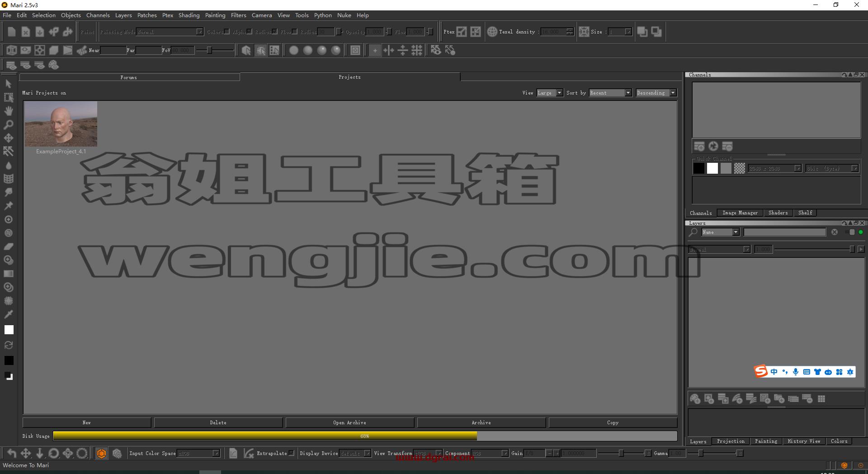Image resolution: width=868 pixels, height=474 pixels.
Task: Activate the Zoom magnifier tool
Action: 9,124
